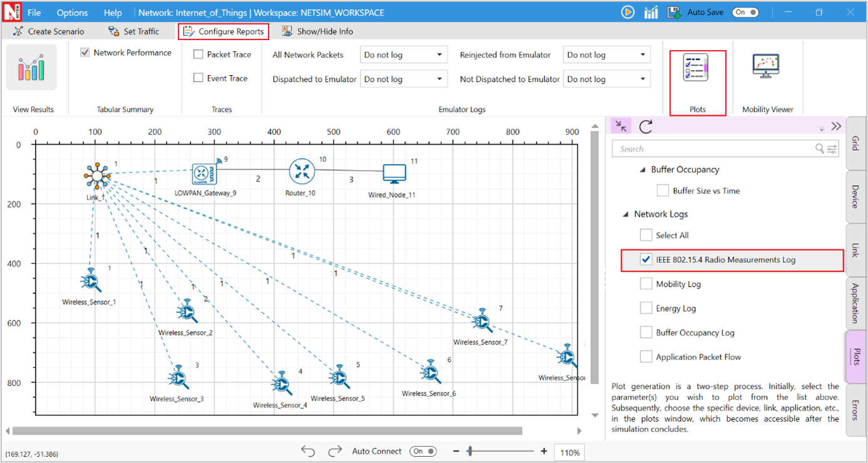The image size is (868, 463).
Task: Click the Save icon in title bar
Action: (674, 13)
